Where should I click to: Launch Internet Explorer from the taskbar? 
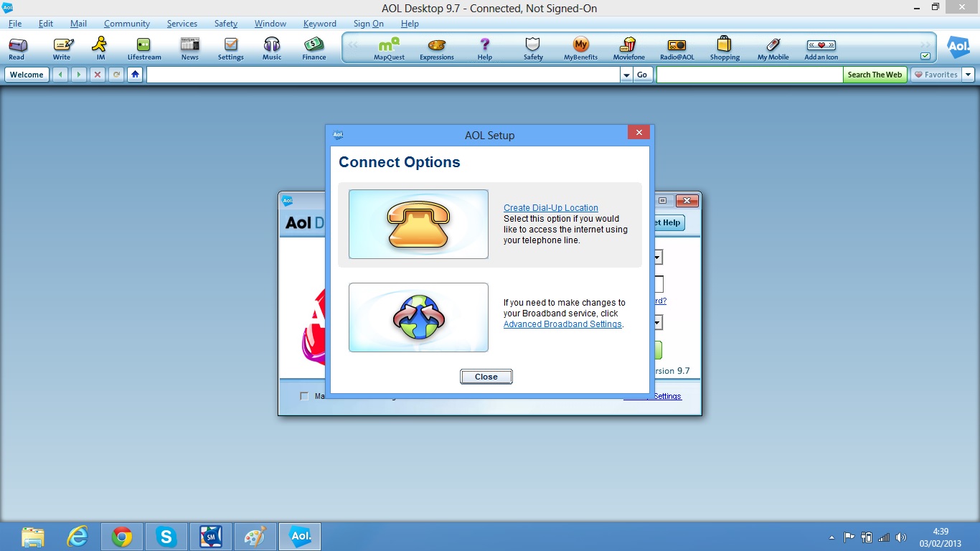click(x=77, y=537)
